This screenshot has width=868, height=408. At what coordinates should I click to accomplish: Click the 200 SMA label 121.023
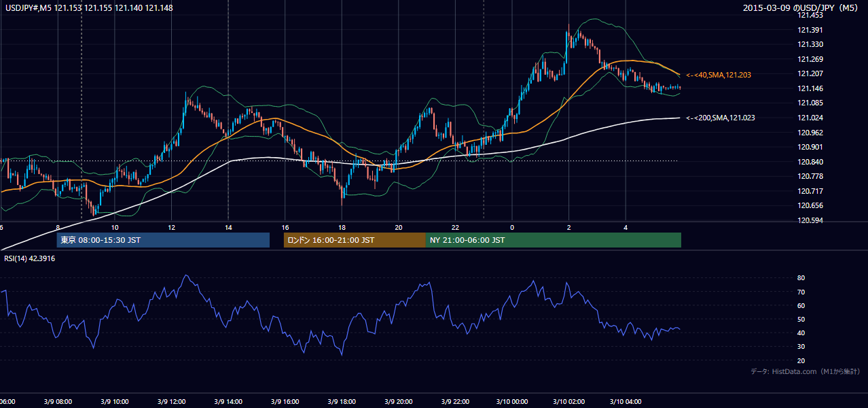tap(721, 118)
